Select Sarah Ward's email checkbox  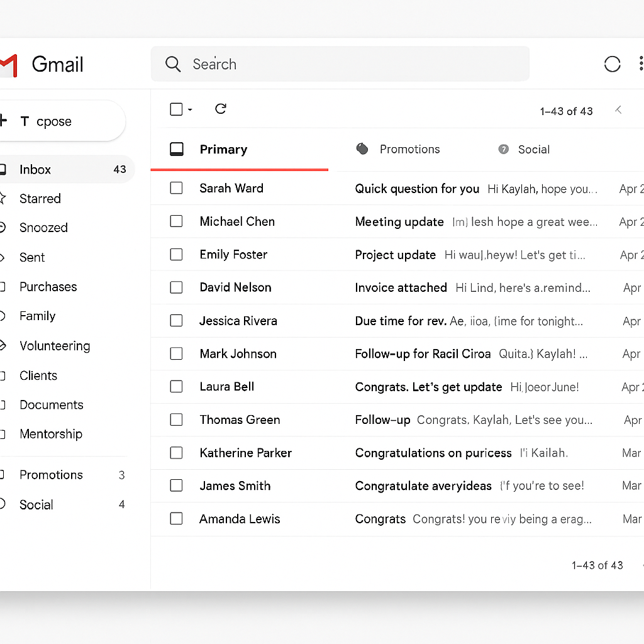pos(176,188)
